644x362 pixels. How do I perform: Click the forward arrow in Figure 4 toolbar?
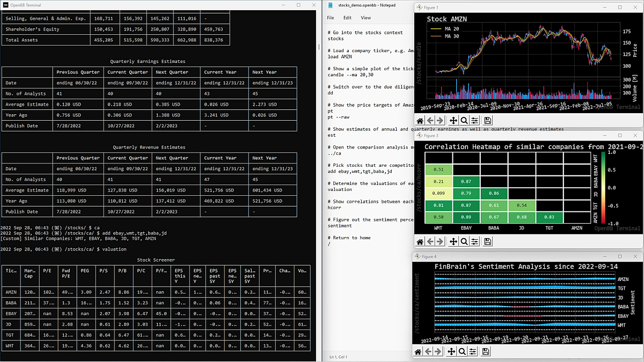(x=439, y=352)
